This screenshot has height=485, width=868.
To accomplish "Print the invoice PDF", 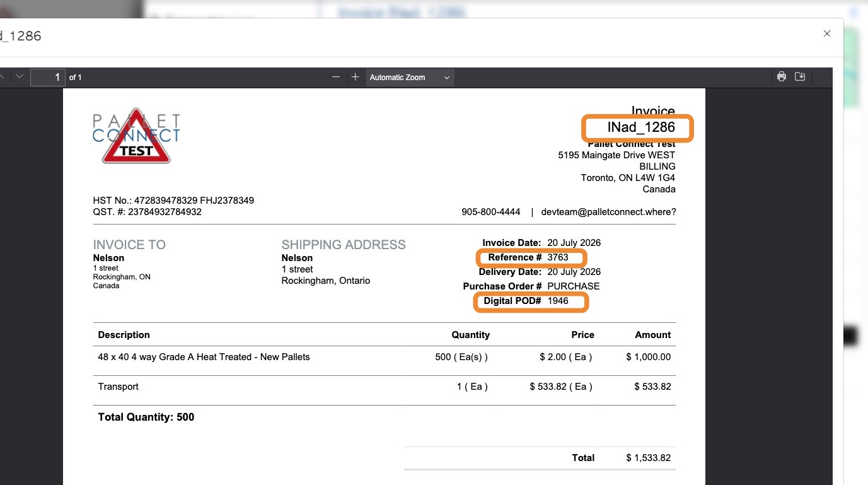I will pyautogui.click(x=782, y=77).
